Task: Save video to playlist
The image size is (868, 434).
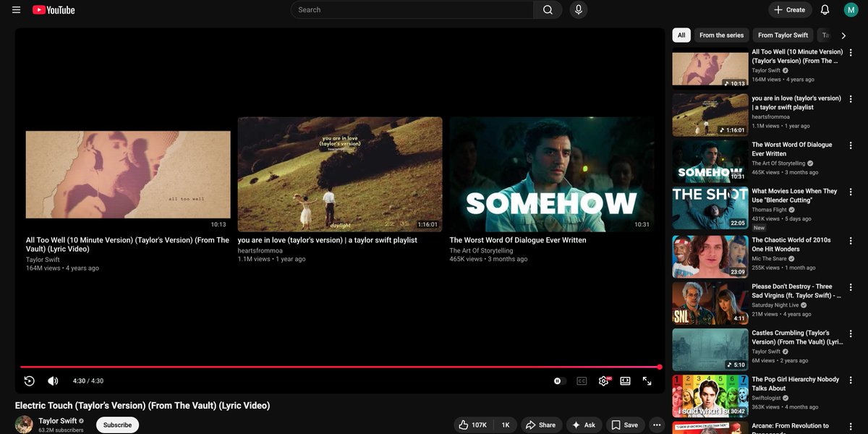Action: pyautogui.click(x=624, y=425)
